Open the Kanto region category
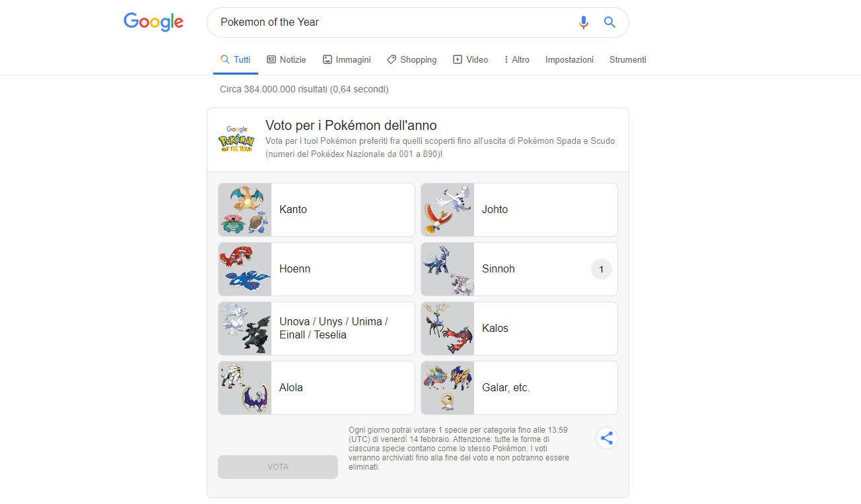861x504 pixels. pos(316,210)
